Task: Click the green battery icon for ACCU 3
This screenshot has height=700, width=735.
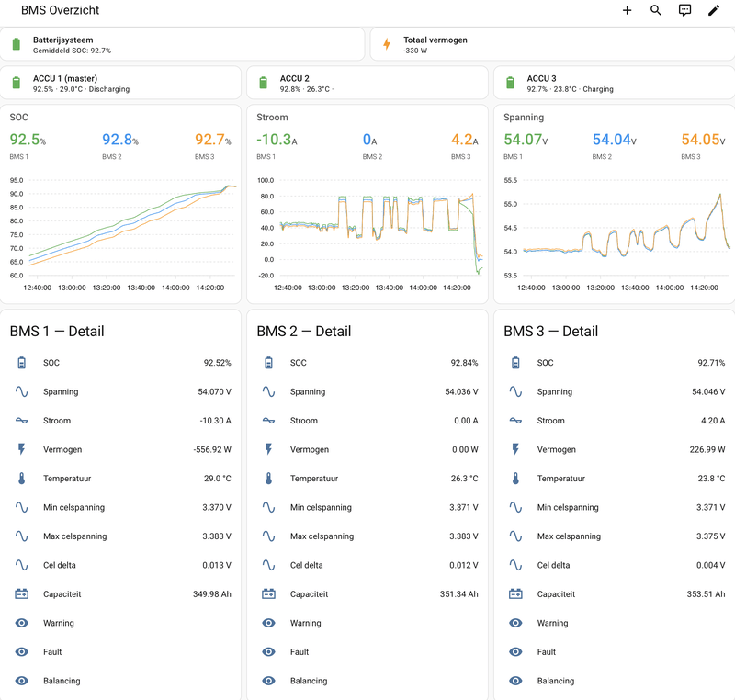Action: pos(510,83)
